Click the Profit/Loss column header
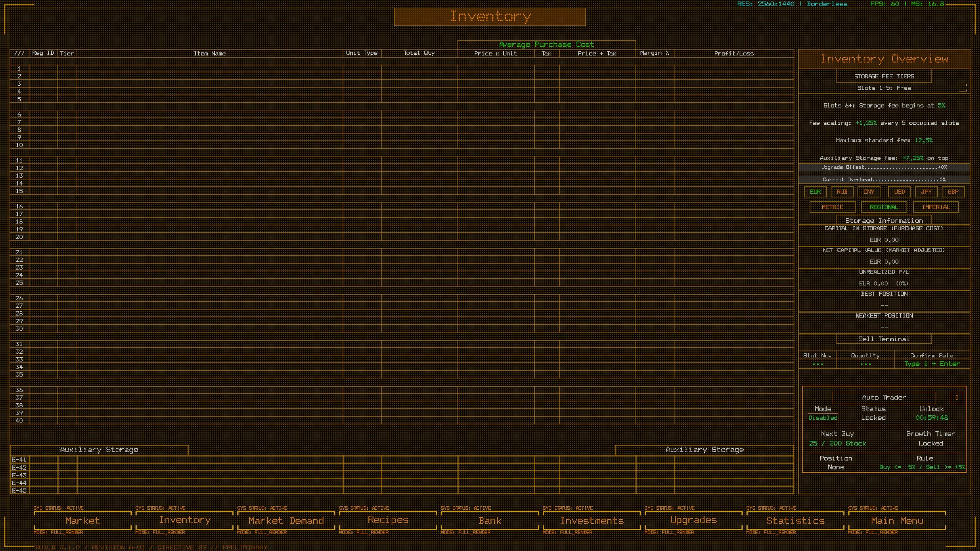980x551 pixels. coord(734,54)
